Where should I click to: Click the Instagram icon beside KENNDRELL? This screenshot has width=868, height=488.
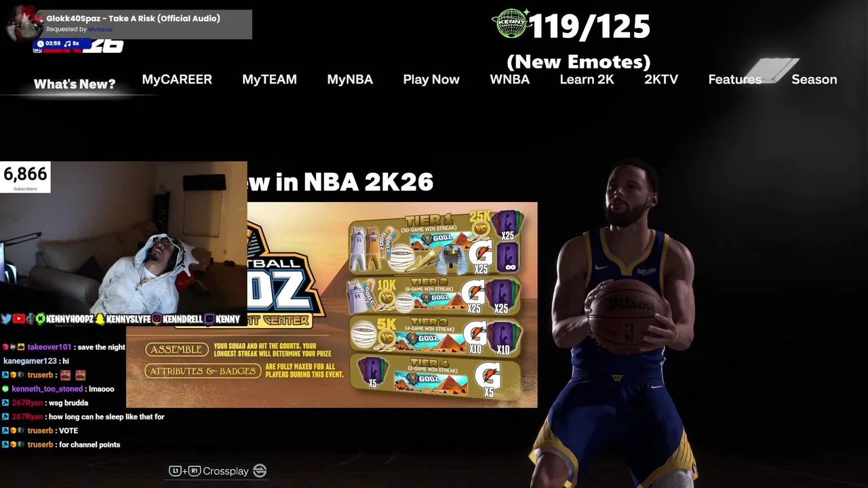(x=157, y=319)
